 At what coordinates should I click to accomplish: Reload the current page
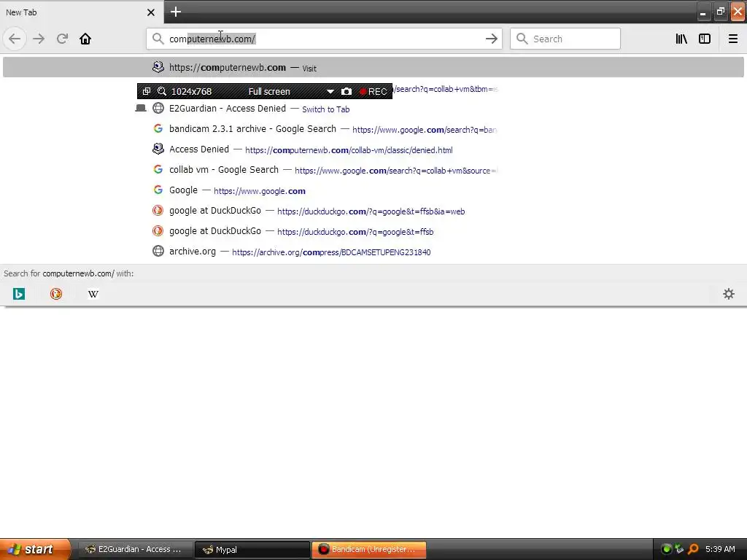(62, 39)
